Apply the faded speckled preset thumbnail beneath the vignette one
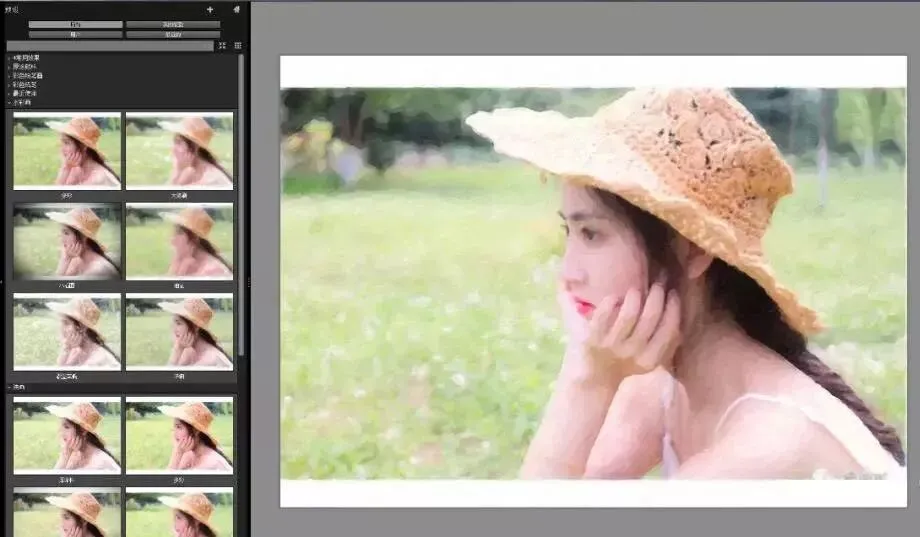920x537 pixels. click(67, 332)
